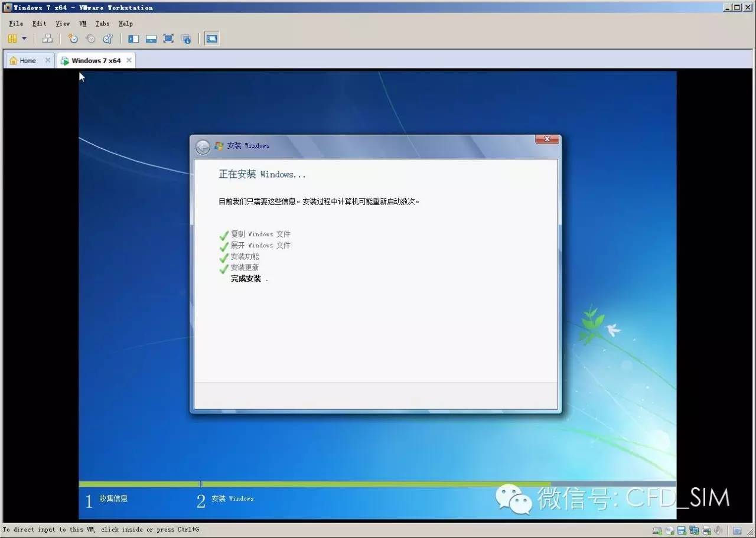Open the power options dropdown arrow

coord(24,39)
